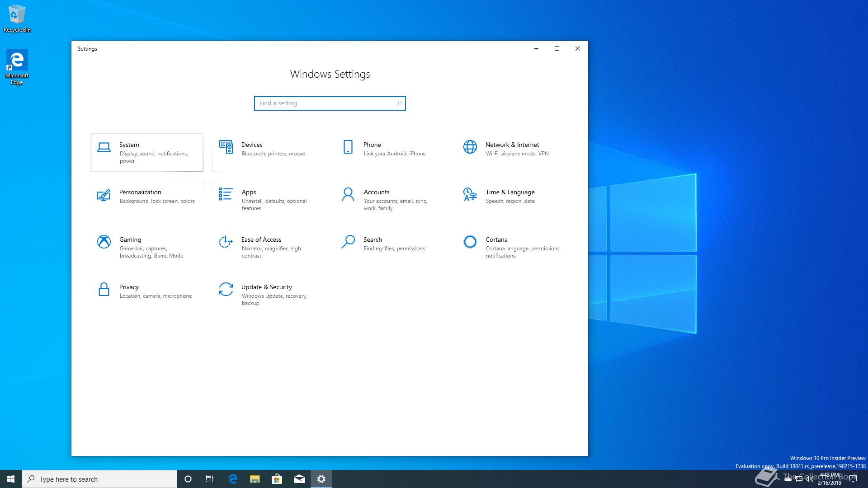Screen dimensions: 868x488
Task: Select the Recycle Bin desktop icon
Action: click(x=17, y=19)
